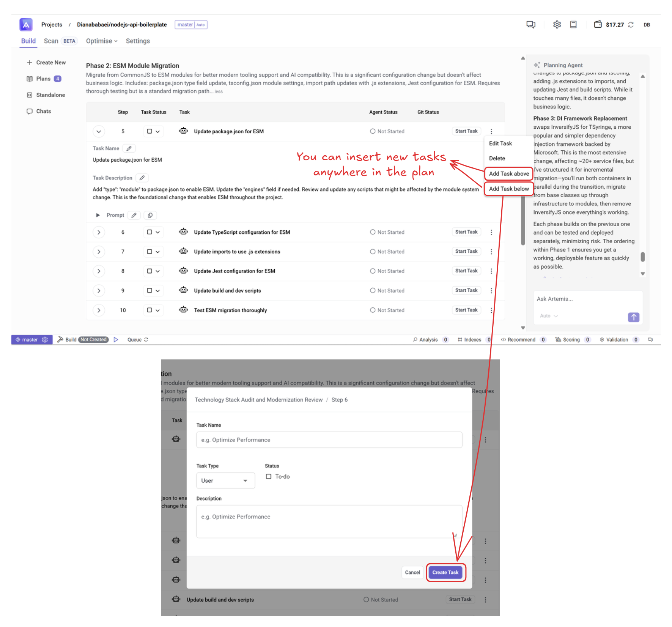672x627 pixels.
Task: Click the chat feedback icon in header
Action: click(530, 25)
